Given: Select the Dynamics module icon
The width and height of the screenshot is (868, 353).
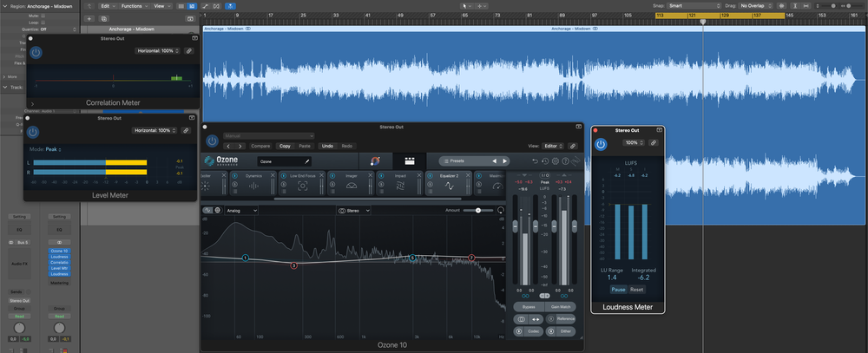Looking at the screenshot, I should pyautogui.click(x=253, y=186).
